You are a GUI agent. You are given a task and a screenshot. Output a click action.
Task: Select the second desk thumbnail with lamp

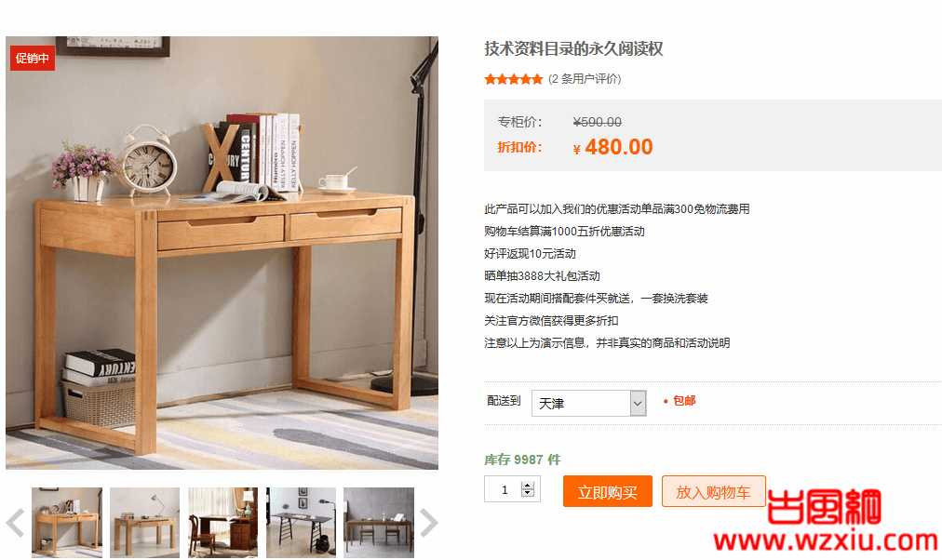(x=145, y=522)
